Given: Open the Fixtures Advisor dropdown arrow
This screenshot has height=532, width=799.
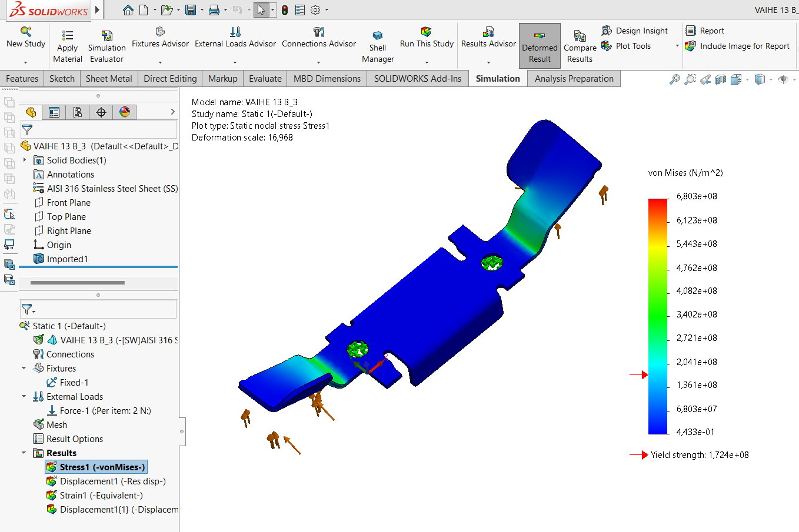Looking at the screenshot, I should pyautogui.click(x=160, y=62).
